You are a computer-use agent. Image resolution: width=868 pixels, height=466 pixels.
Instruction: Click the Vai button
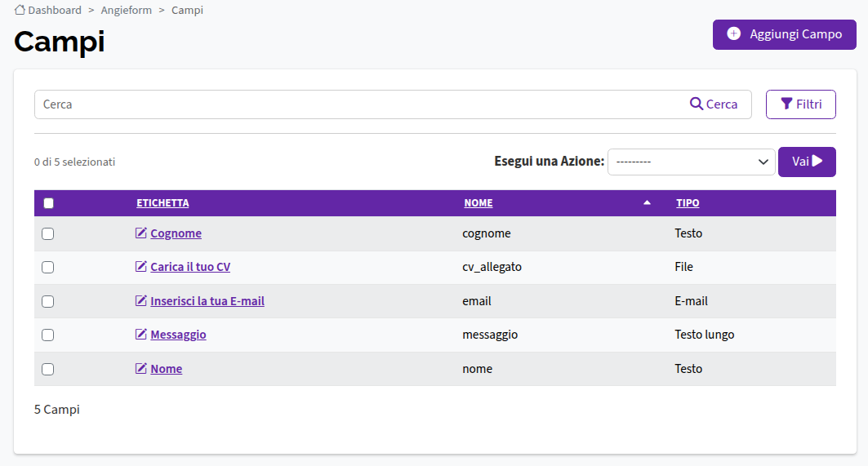tap(807, 162)
